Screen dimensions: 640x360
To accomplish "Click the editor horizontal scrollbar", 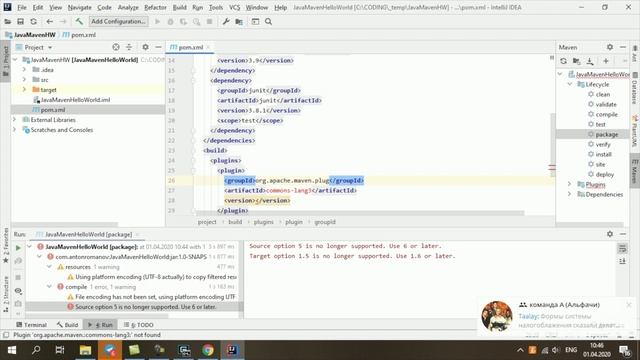I will click(x=359, y=213).
